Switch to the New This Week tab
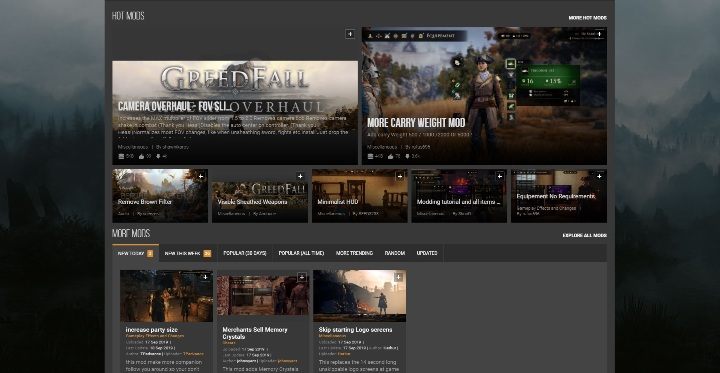Viewport: 720px width, 373px height. click(x=188, y=253)
